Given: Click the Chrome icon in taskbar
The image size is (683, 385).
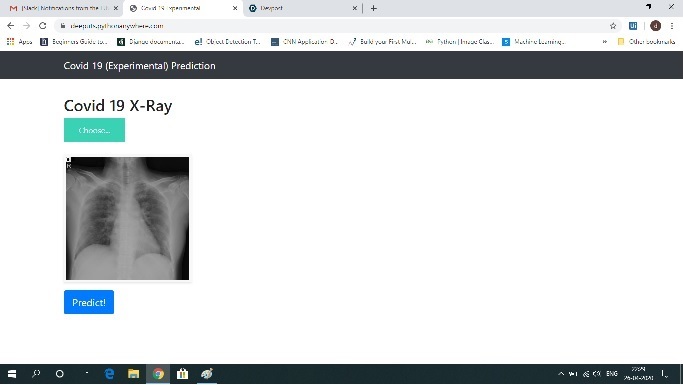Looking at the screenshot, I should click(158, 374).
